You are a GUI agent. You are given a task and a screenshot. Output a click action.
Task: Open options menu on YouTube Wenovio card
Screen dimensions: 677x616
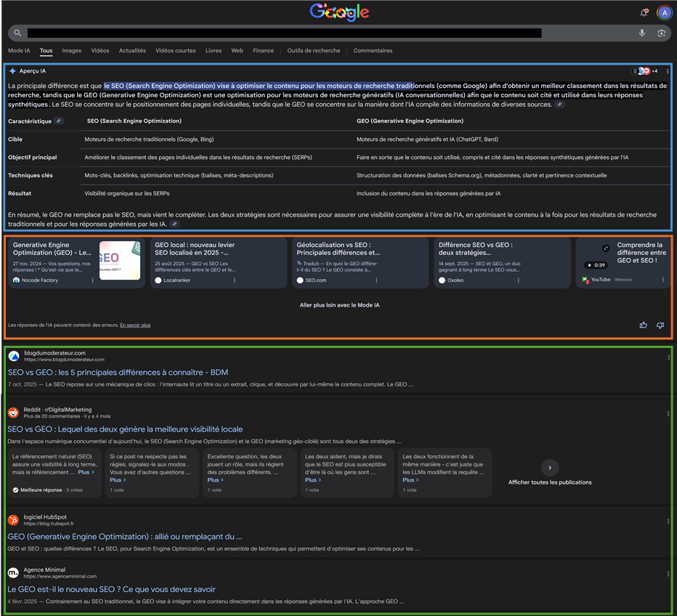point(663,280)
